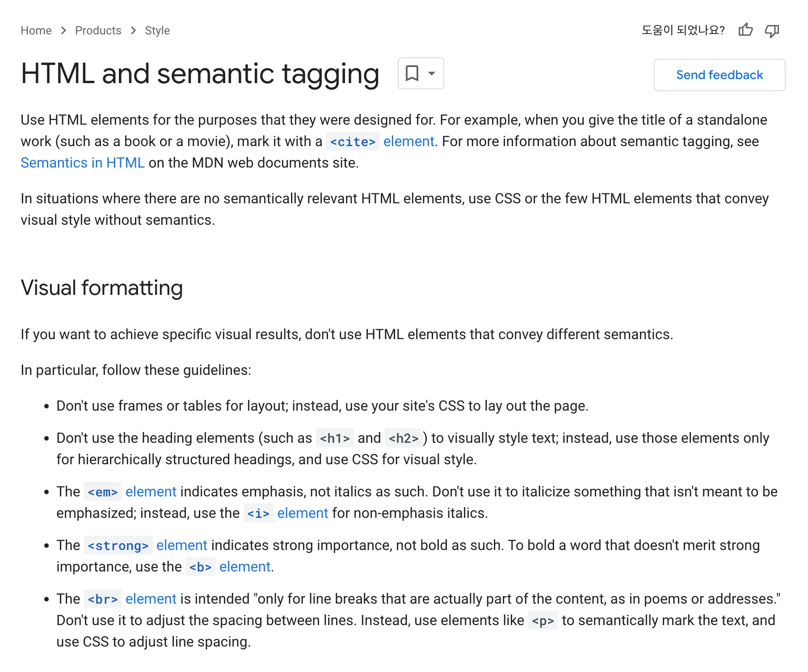Click the bookmark icon next to the page title
The width and height of the screenshot is (808, 672).
(412, 74)
